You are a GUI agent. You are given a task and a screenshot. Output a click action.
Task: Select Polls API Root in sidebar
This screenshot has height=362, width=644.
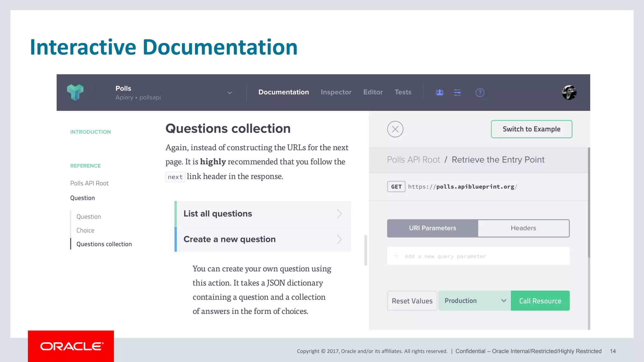[x=89, y=183]
